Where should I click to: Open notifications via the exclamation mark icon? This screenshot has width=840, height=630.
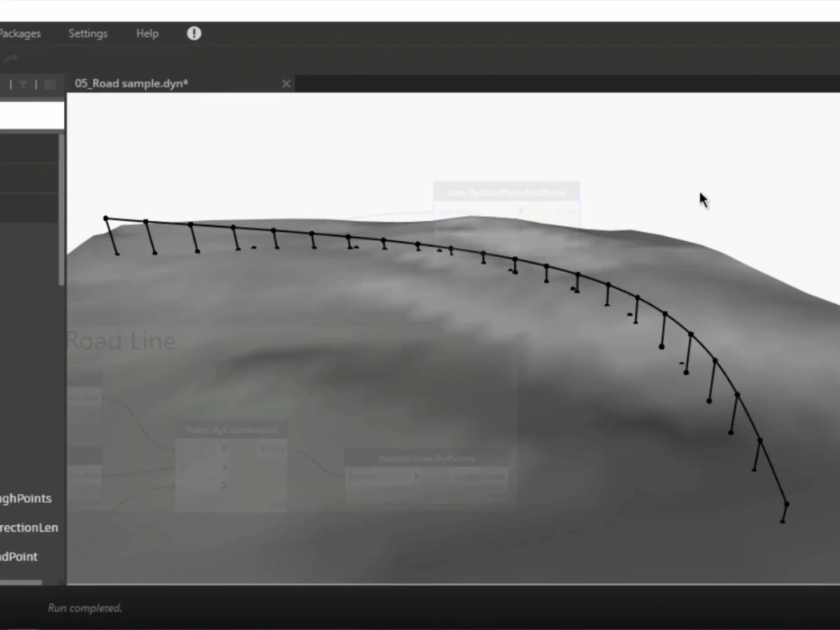(x=193, y=34)
